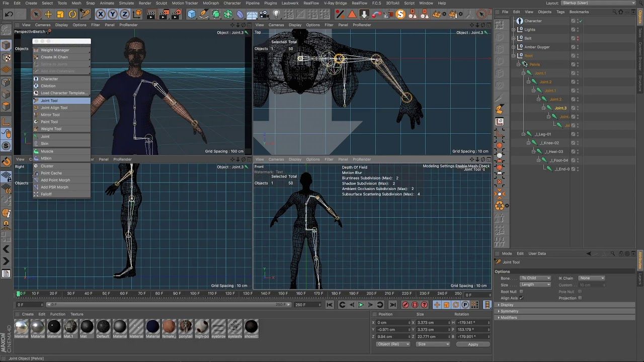Enable the Projection checkbox
Viewport: 644px width, 362px height.
pyautogui.click(x=580, y=298)
